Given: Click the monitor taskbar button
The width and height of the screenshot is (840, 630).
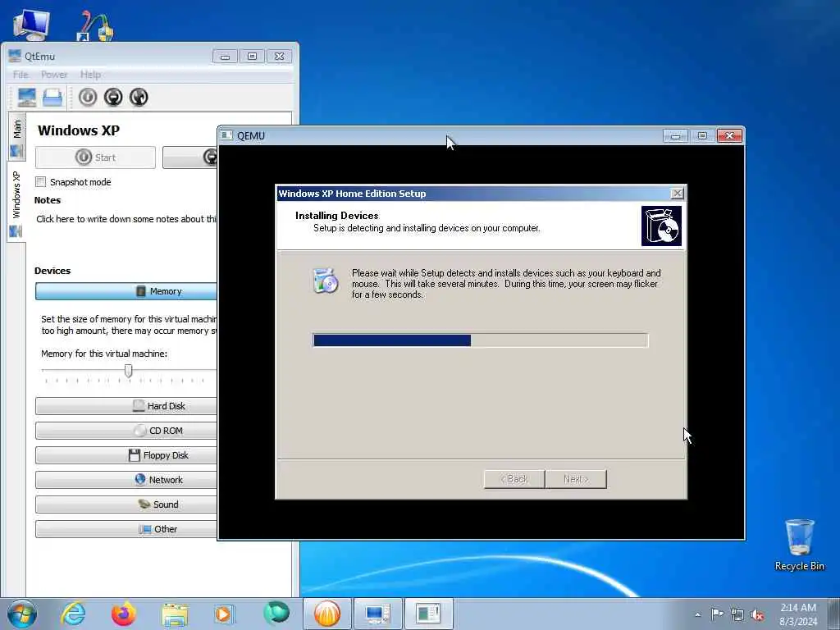Looking at the screenshot, I should click(x=377, y=614).
